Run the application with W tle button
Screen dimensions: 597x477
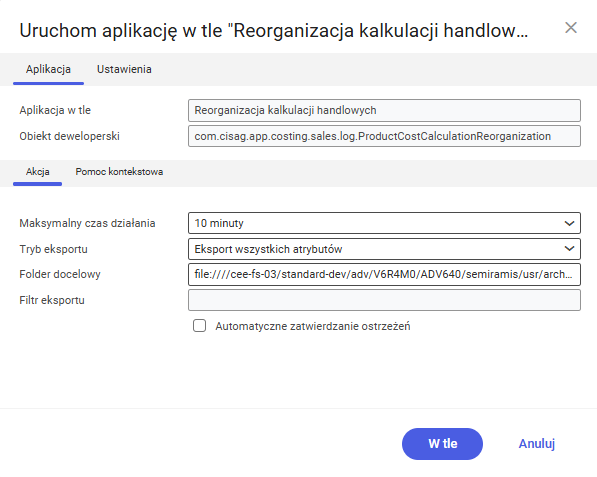coord(442,444)
